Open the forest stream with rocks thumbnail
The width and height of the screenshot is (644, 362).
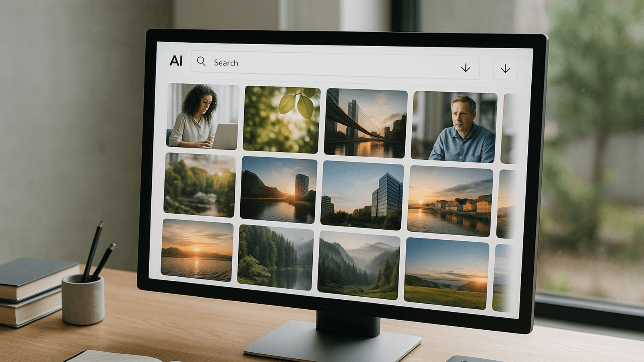click(200, 185)
